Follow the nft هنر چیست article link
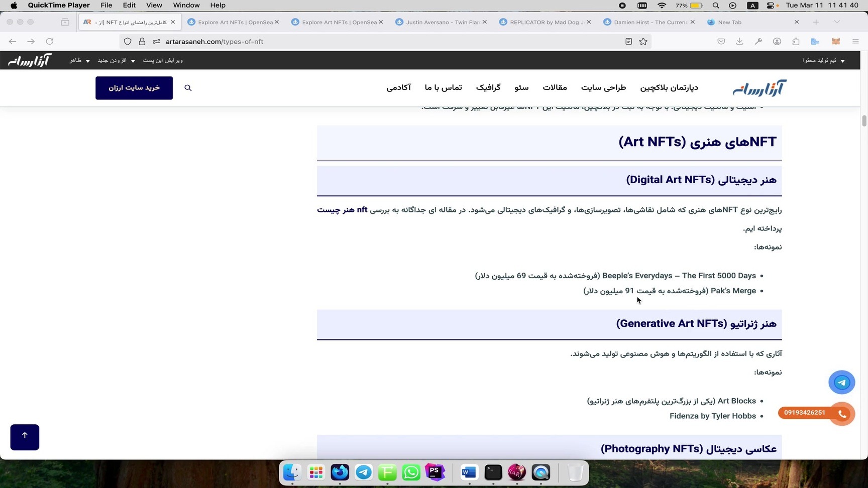The height and width of the screenshot is (488, 868). tap(342, 210)
